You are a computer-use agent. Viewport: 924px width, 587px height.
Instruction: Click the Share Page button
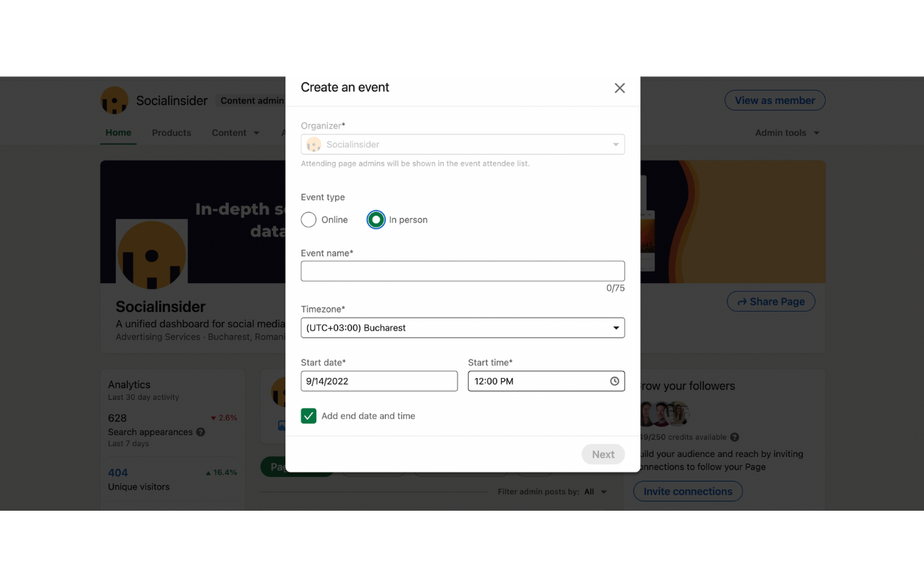point(771,302)
